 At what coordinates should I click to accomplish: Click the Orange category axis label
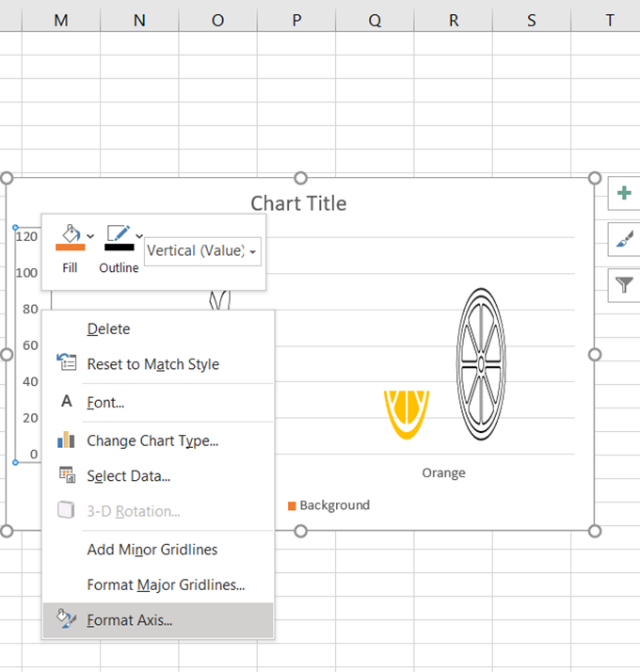coord(443,473)
